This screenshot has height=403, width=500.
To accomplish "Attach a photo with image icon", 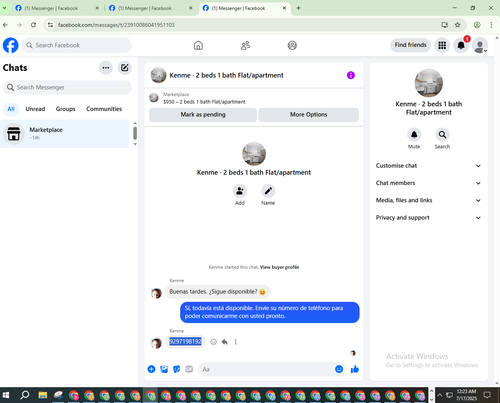I will tap(164, 369).
